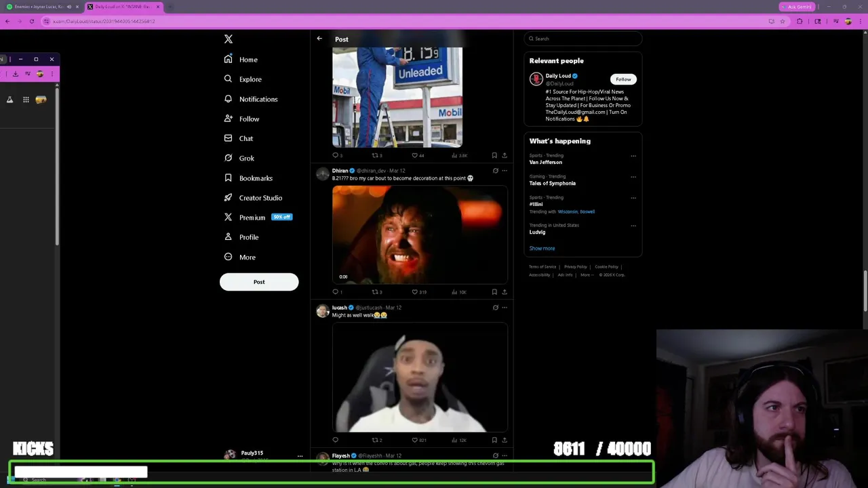Open Creator Studio
This screenshot has height=488, width=868.
[253, 198]
